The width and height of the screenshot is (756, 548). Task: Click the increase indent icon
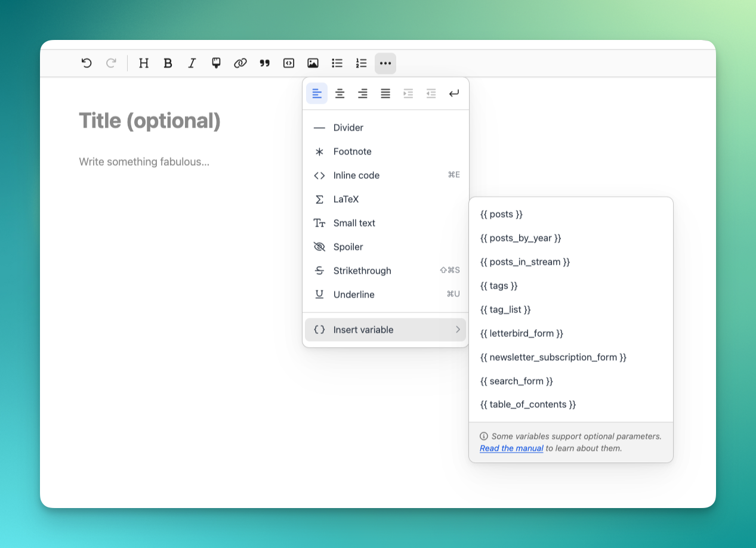coord(408,94)
